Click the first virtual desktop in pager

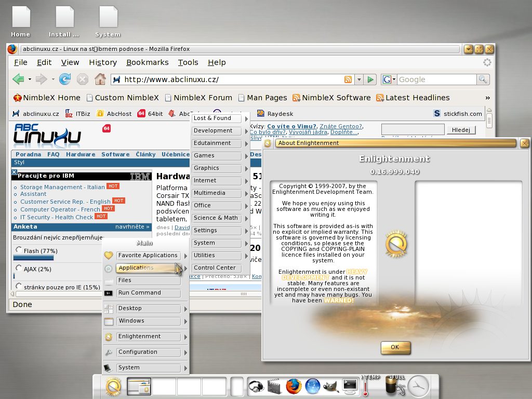139,386
